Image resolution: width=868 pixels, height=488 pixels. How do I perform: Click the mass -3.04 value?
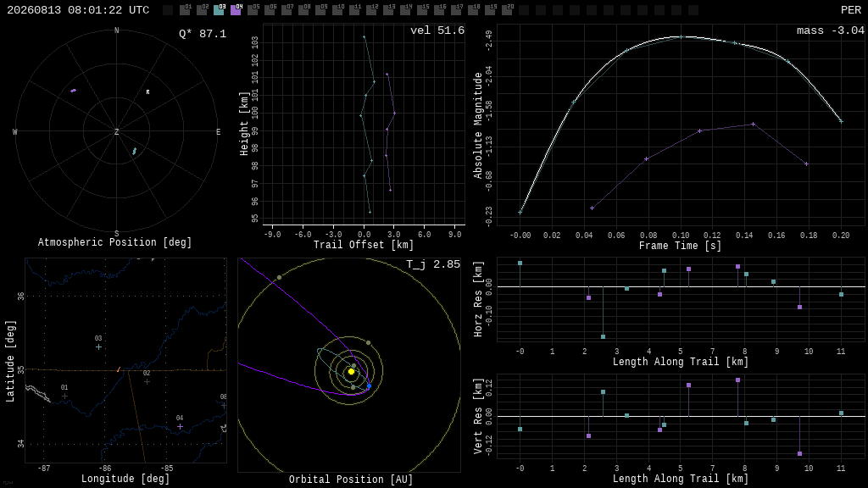[831, 30]
